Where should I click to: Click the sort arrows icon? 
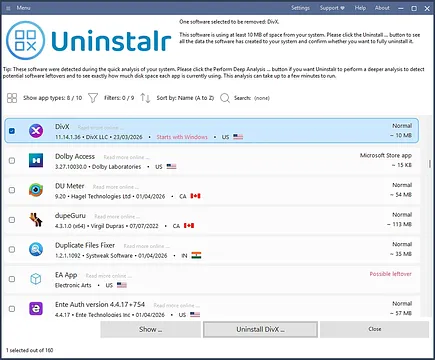pyautogui.click(x=145, y=98)
